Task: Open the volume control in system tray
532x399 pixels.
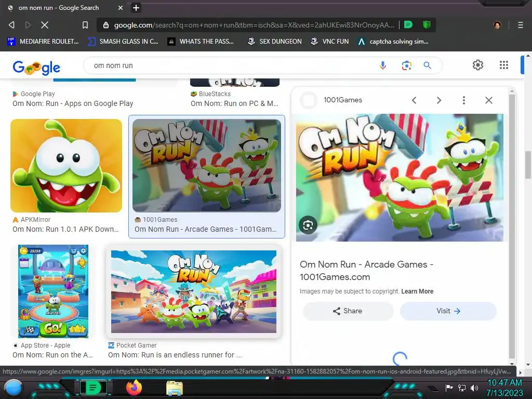Action: pyautogui.click(x=474, y=388)
